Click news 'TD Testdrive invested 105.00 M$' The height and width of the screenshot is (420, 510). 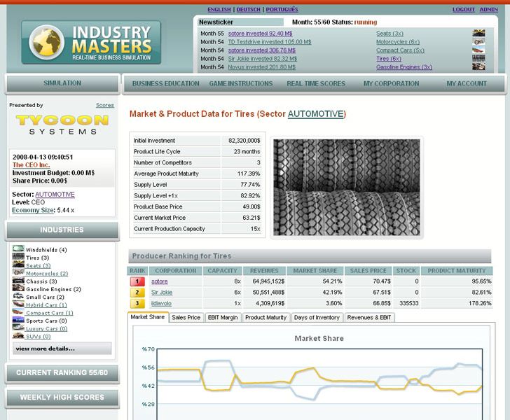click(x=270, y=41)
